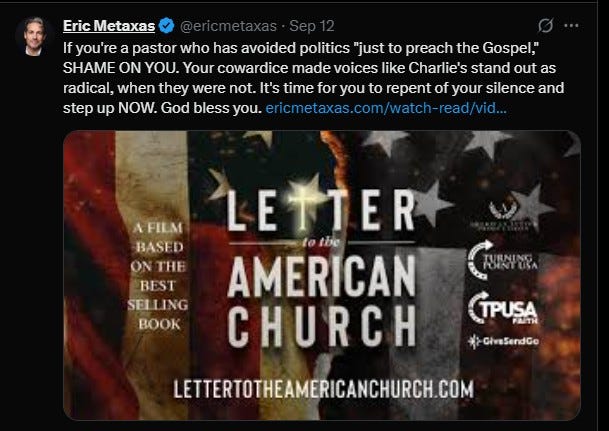
Task: Open Eric Metaxas profile avatar
Action: 34,36
